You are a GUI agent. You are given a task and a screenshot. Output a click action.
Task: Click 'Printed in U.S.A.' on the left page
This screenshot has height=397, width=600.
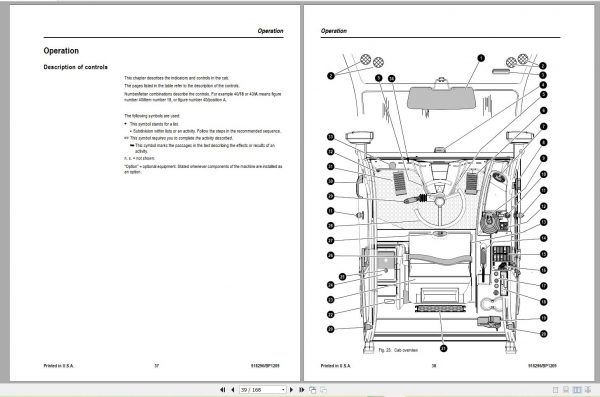[59, 366]
